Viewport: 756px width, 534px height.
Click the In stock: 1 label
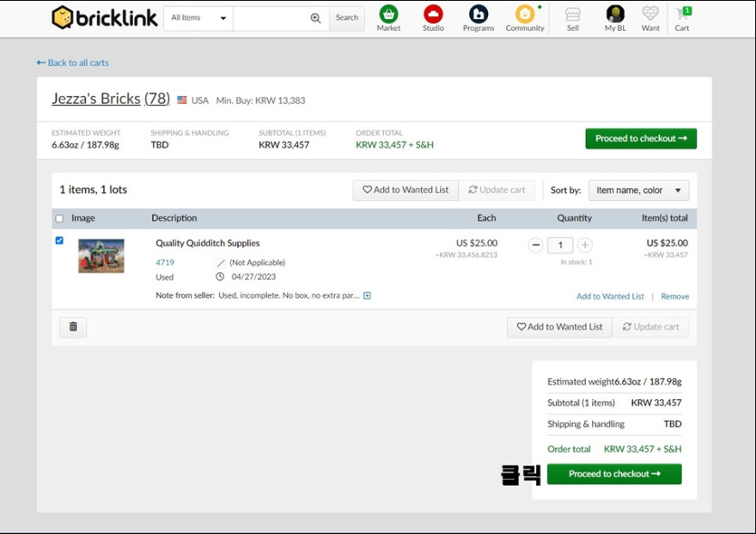[576, 262]
